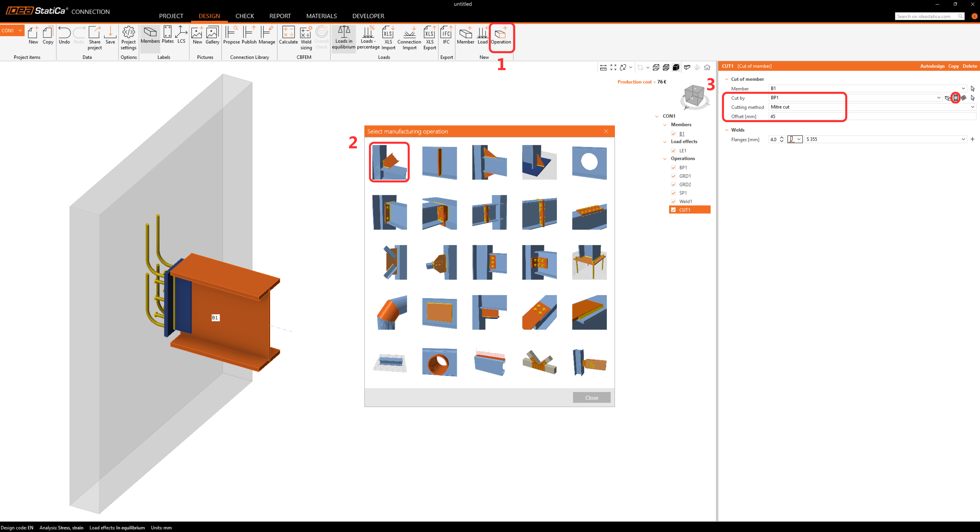Open the Cutting method dropdown
The image size is (980, 532).
click(972, 107)
